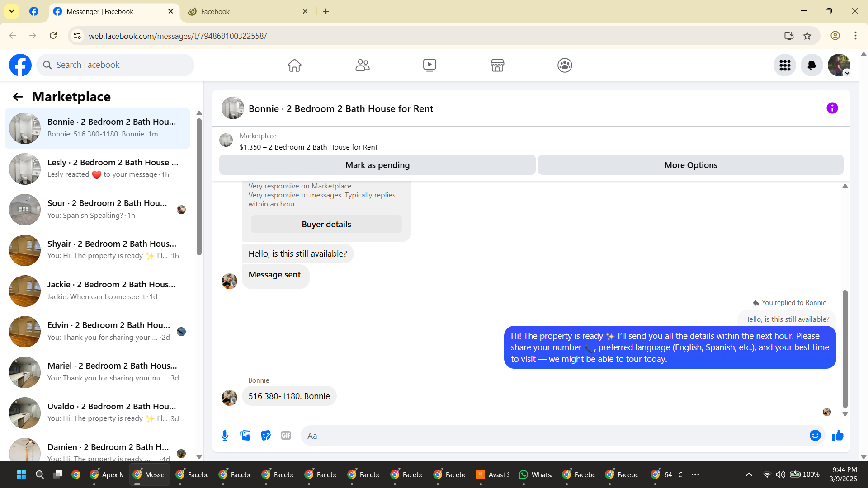Click the More Options button

click(x=690, y=165)
